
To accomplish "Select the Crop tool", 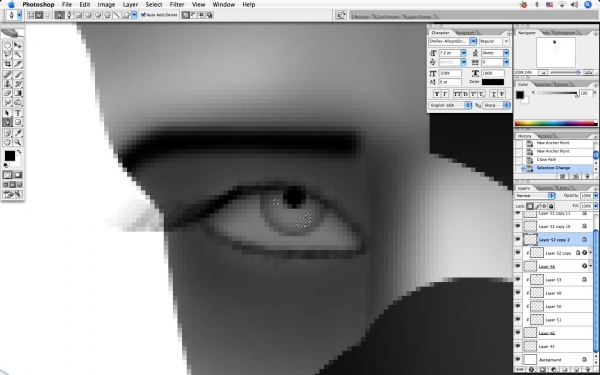I will coord(7,64).
